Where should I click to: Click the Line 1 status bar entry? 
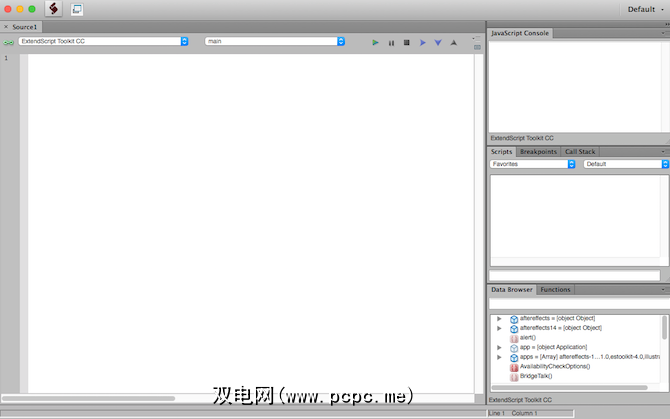tap(497, 413)
